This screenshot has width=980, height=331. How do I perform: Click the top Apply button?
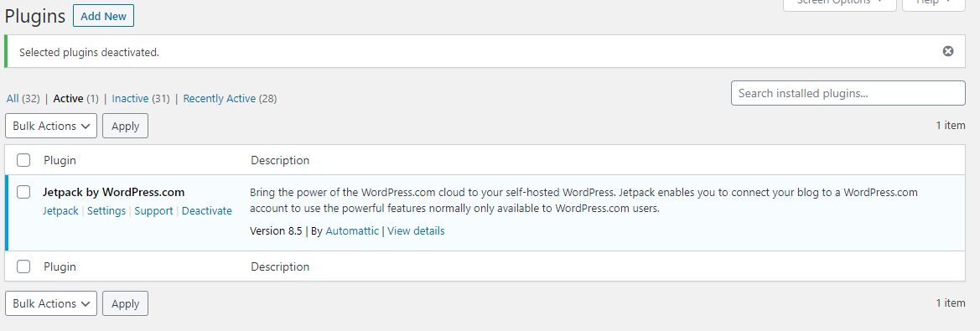click(125, 126)
